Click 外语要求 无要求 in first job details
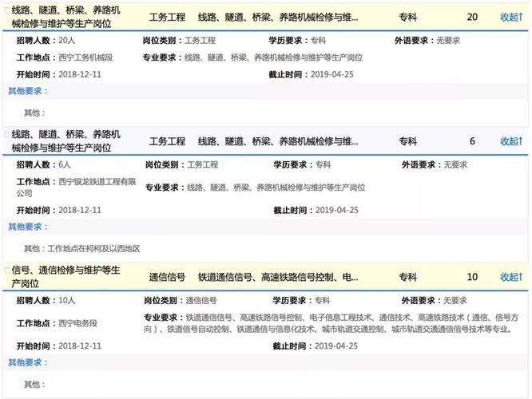The image size is (532, 399). coord(448,41)
